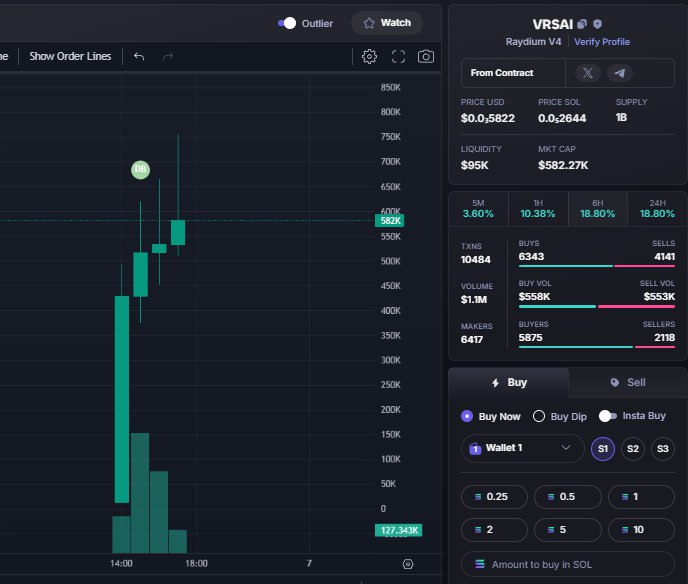The image size is (688, 584).
Task: Click the 1B supply value
Action: 621,118
